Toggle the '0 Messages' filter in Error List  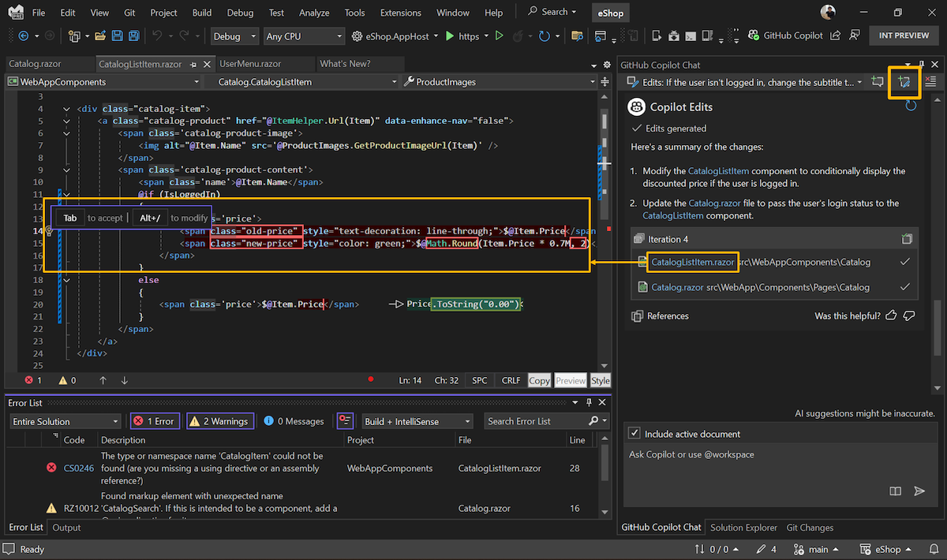293,420
